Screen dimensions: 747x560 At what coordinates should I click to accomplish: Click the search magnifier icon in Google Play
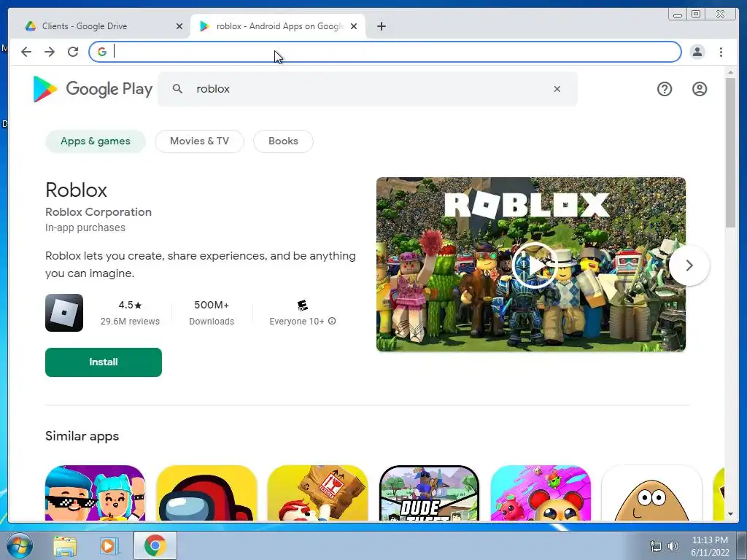[x=177, y=88]
